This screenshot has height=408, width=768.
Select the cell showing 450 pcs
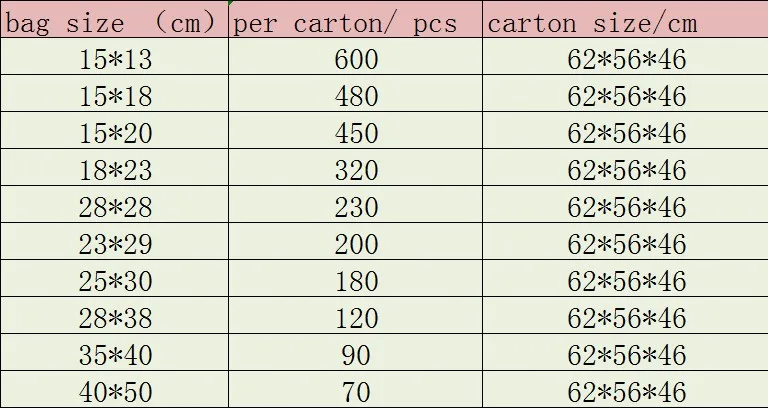point(356,134)
